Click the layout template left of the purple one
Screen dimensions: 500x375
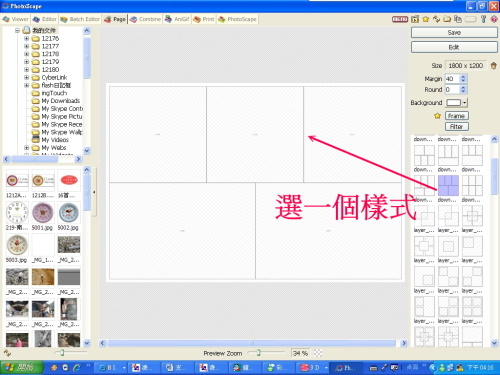pos(424,186)
